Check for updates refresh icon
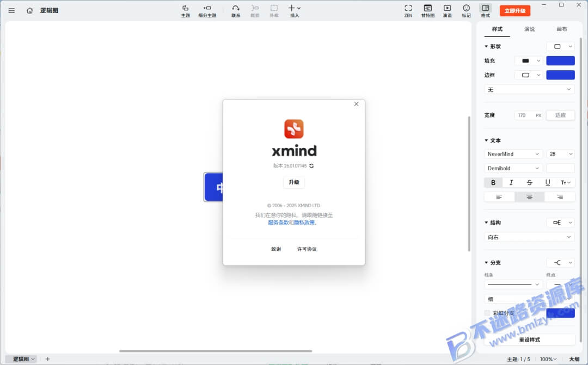 click(x=311, y=165)
